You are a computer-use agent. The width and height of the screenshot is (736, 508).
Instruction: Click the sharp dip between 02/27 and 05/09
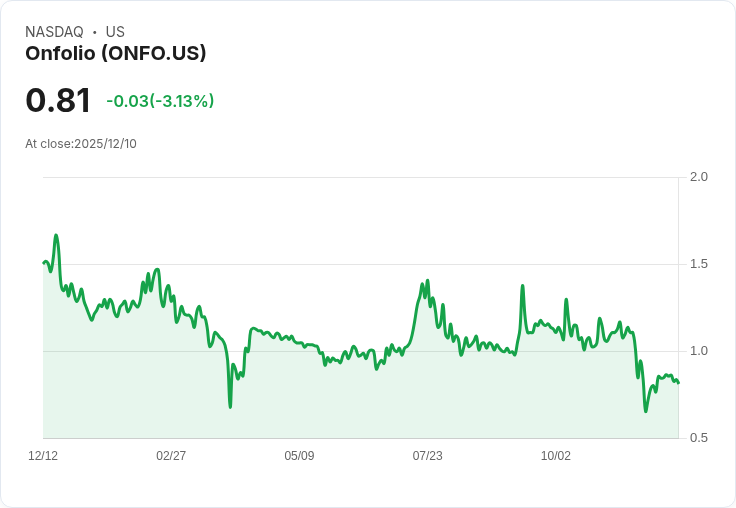pyautogui.click(x=230, y=406)
